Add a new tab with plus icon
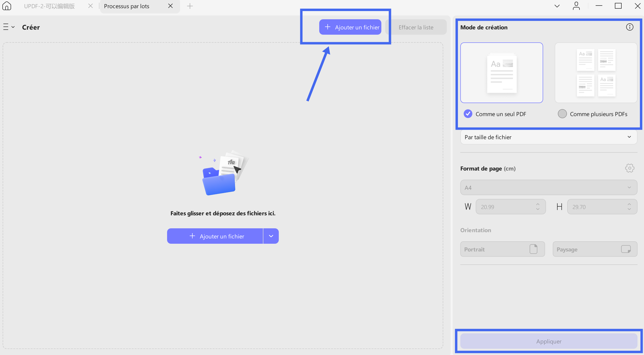This screenshot has width=644, height=355. pyautogui.click(x=190, y=6)
